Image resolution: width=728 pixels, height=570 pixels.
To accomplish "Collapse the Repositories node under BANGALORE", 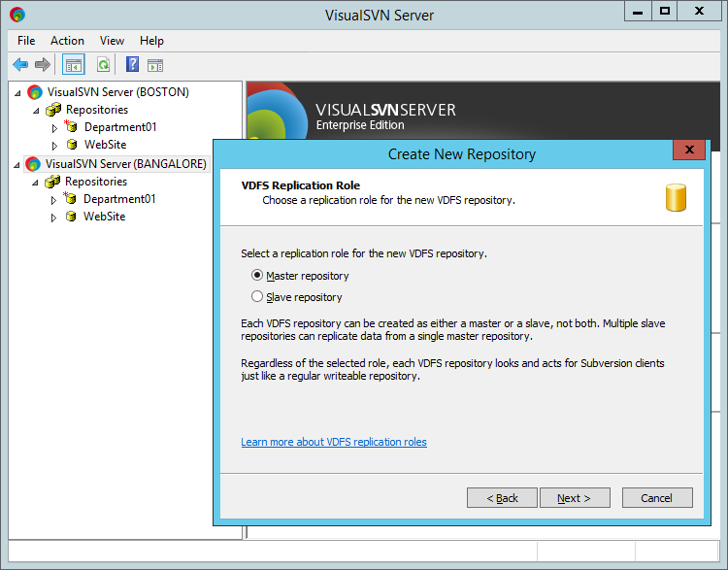I will tap(35, 183).
